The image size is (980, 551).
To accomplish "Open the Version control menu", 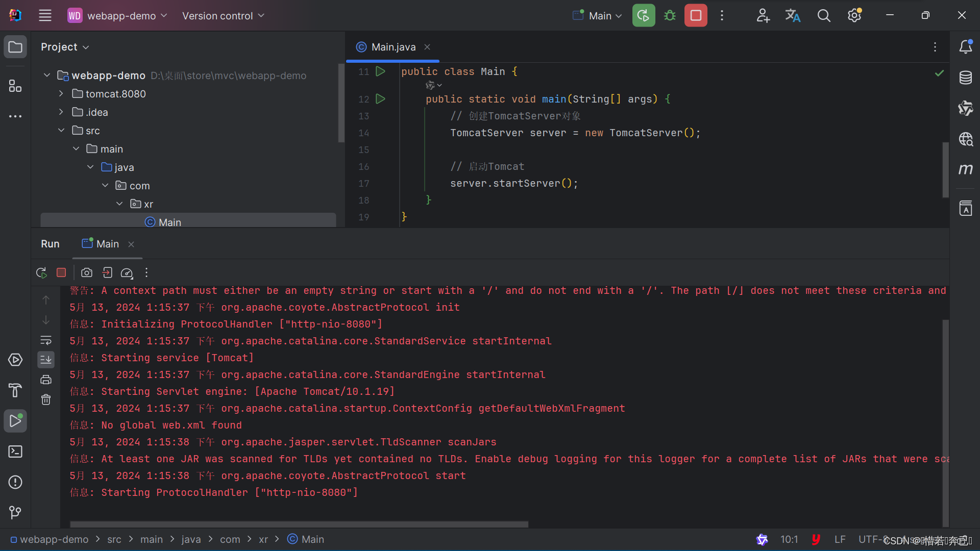I will pyautogui.click(x=223, y=16).
